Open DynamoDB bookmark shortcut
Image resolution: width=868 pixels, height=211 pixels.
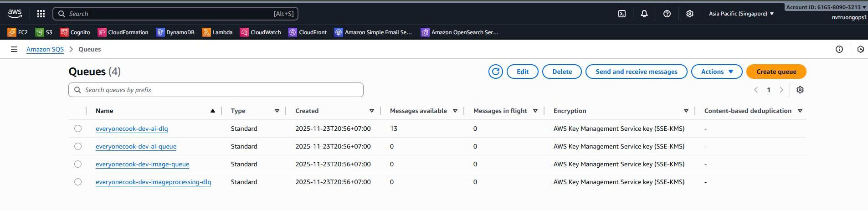175,32
